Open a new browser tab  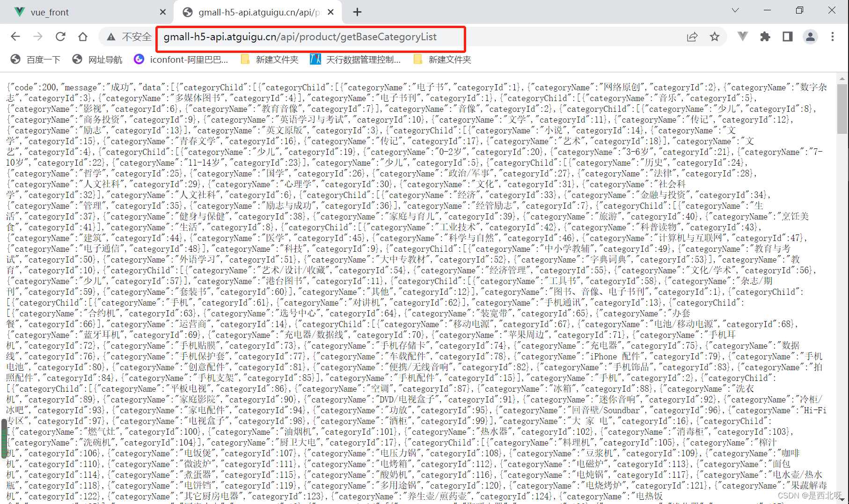[357, 12]
